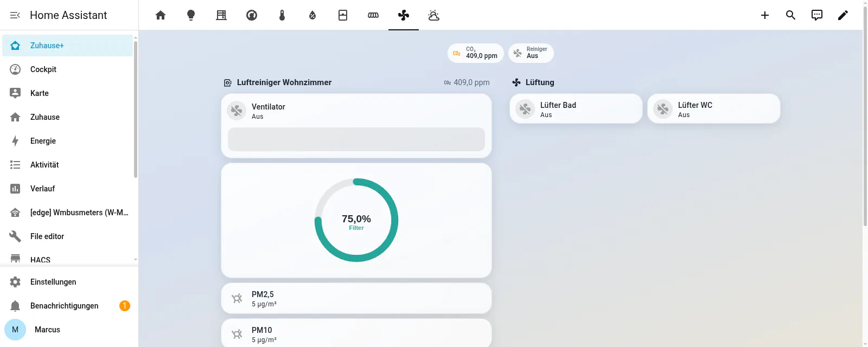868x347 pixels.
Task: Open the Luftreiniger Wohnzimmer heading
Action: (284, 82)
